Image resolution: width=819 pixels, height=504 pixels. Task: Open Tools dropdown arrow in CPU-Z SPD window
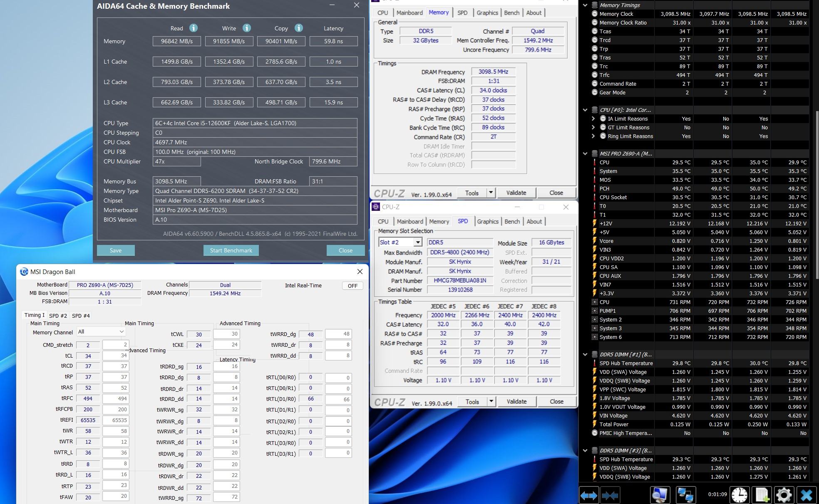[x=491, y=401]
